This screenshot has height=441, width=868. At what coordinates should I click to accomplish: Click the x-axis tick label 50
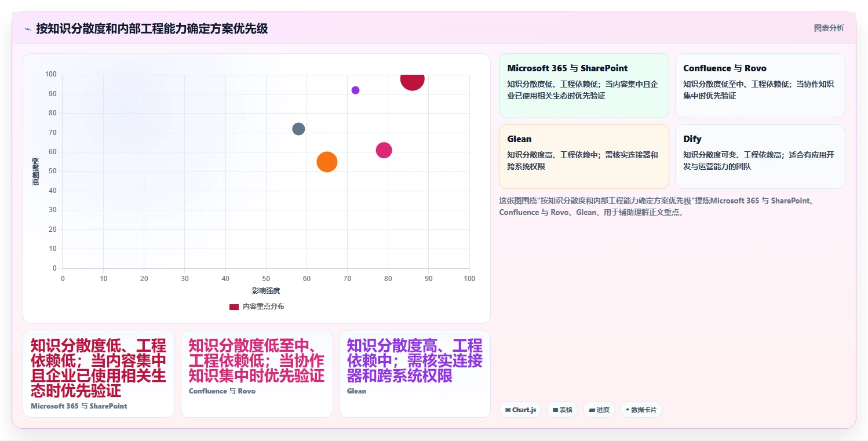(x=266, y=279)
